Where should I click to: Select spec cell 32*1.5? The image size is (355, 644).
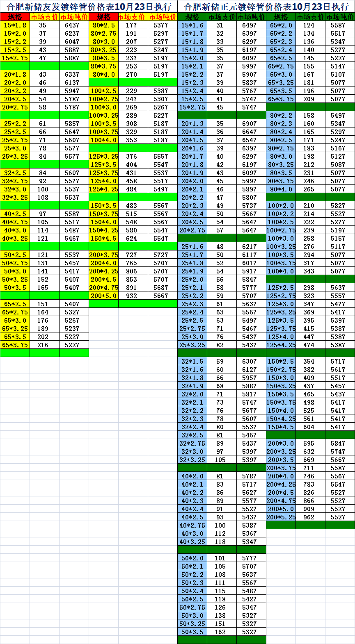coord(192,361)
